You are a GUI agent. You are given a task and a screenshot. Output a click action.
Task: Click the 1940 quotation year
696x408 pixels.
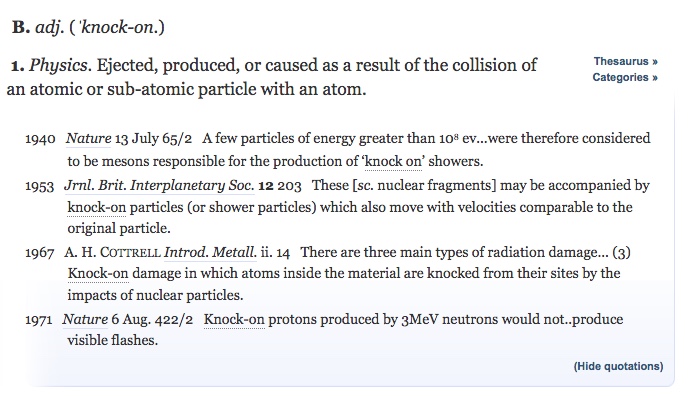click(x=40, y=139)
